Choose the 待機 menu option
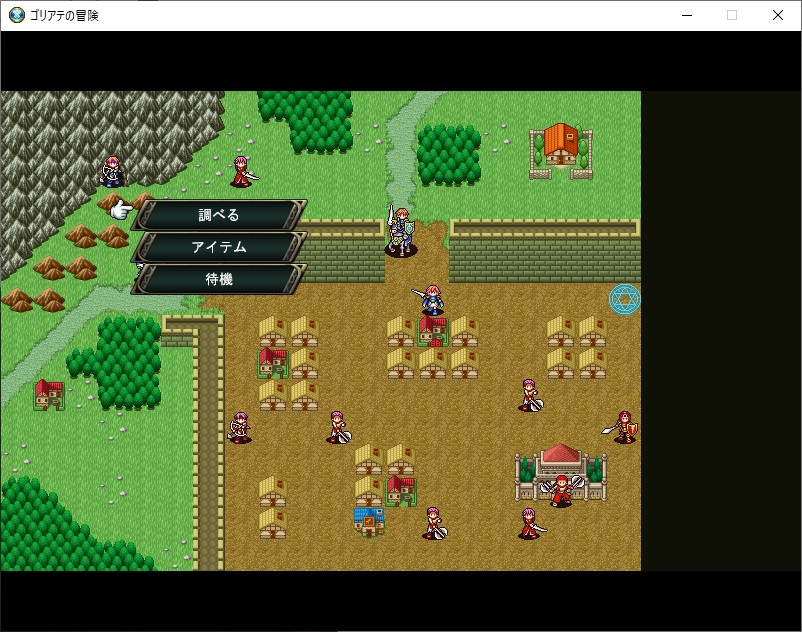The height and width of the screenshot is (632, 802). point(219,279)
